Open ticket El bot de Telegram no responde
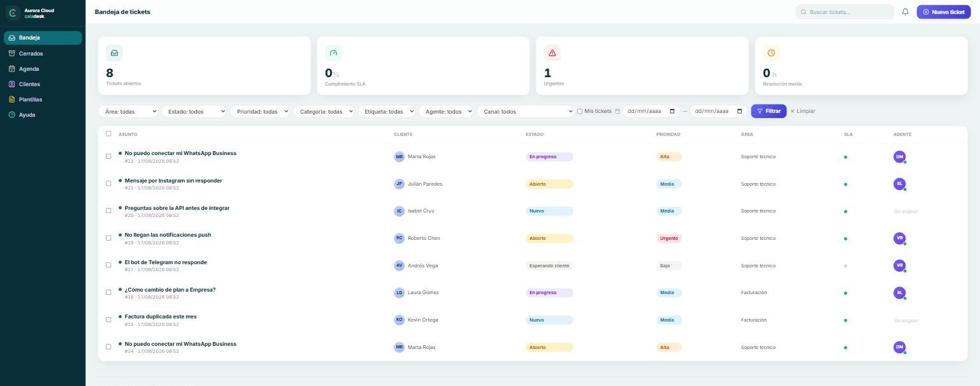This screenshot has height=386, width=980. click(x=166, y=262)
